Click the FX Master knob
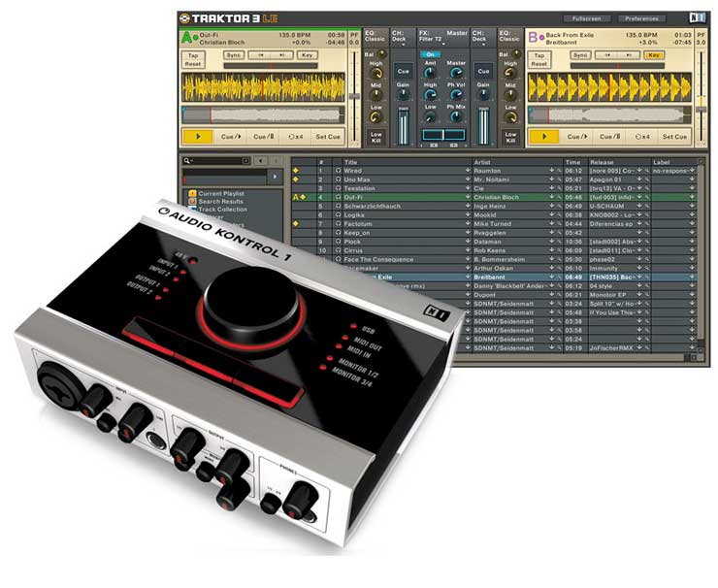The height and width of the screenshot is (588, 718). [456, 73]
